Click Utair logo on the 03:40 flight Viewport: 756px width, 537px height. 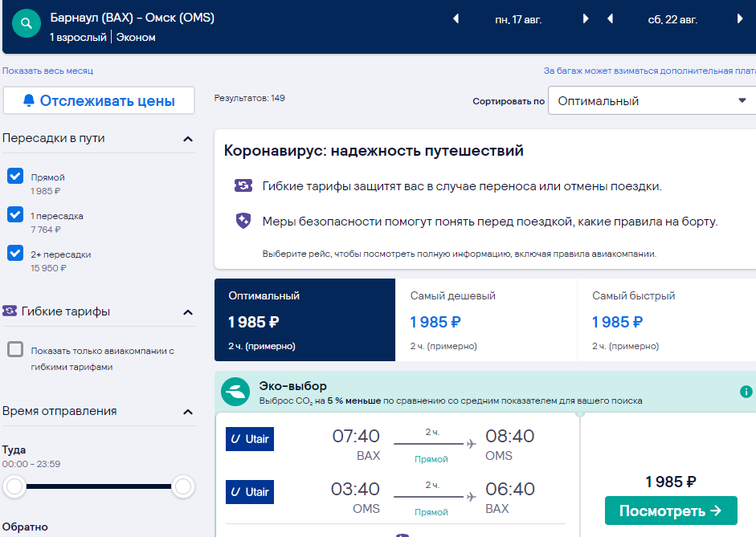[x=250, y=492]
